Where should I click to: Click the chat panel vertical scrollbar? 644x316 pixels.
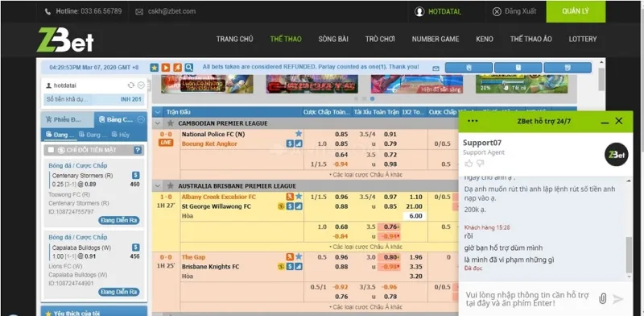[629, 255]
